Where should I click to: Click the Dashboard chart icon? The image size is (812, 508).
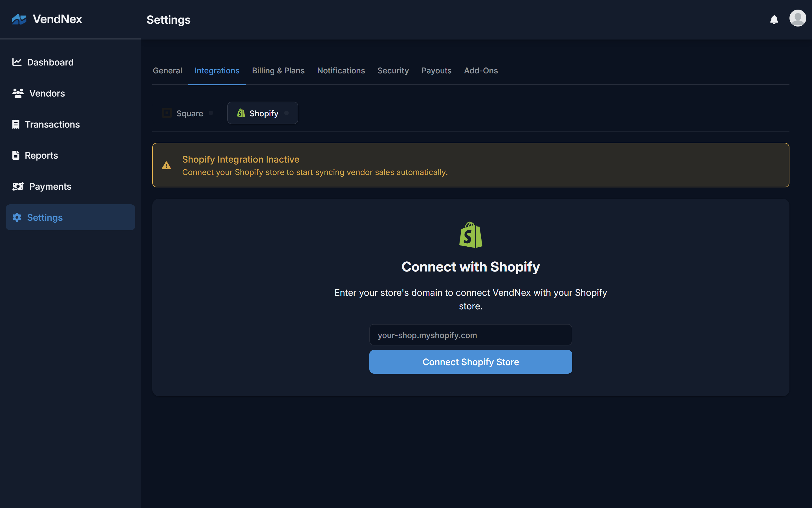pos(17,62)
